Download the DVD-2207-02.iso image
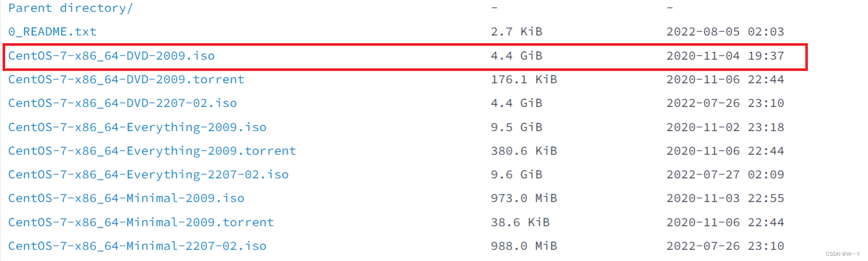This screenshot has height=261, width=868. (x=123, y=103)
